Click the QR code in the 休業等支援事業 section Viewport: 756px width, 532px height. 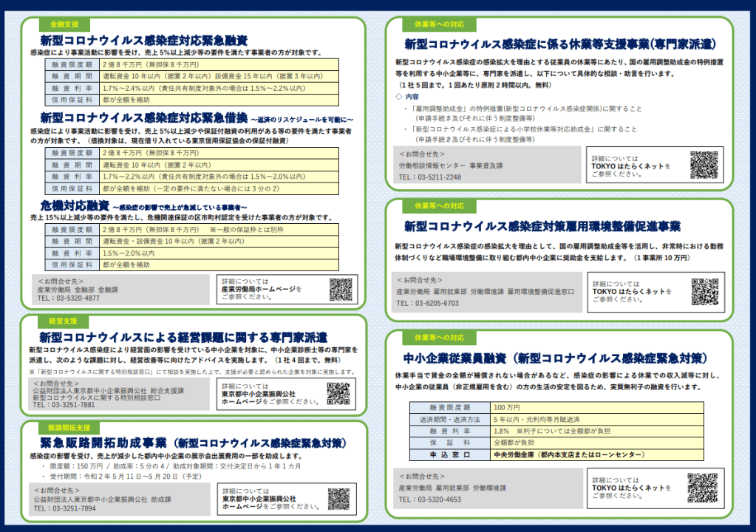(704, 166)
